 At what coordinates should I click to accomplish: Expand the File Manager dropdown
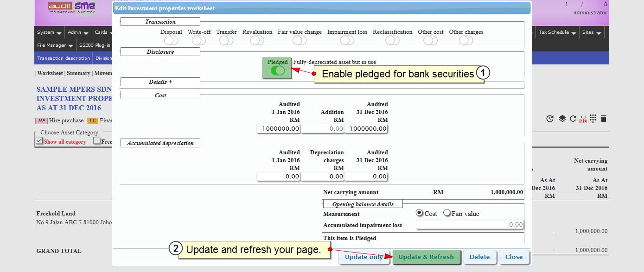tap(55, 45)
